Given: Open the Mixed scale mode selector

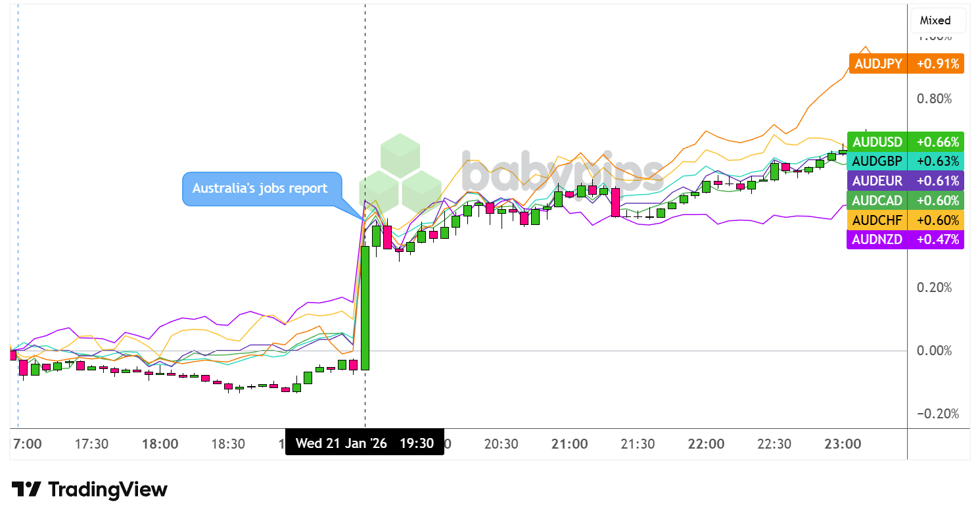Looking at the screenshot, I should pos(938,20).
